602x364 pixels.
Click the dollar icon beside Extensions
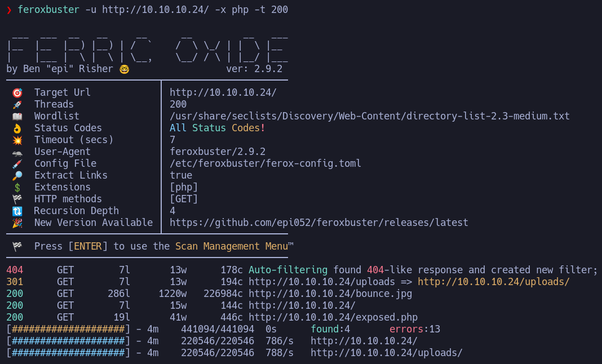(x=17, y=187)
